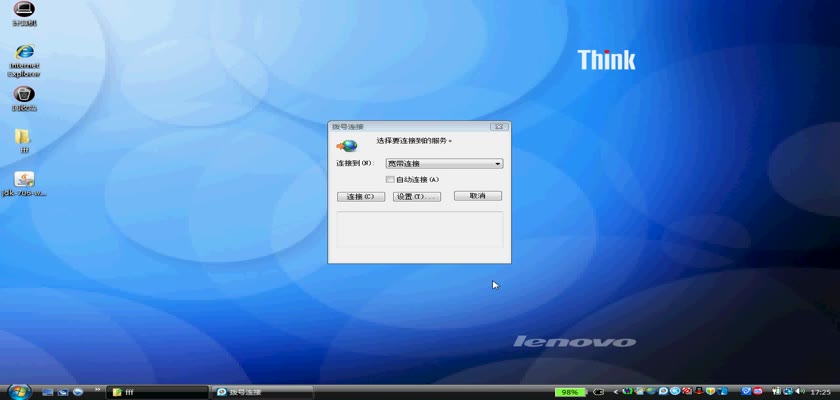Click the show desktop quick launch icon
The image size is (840, 400).
click(x=48, y=392)
